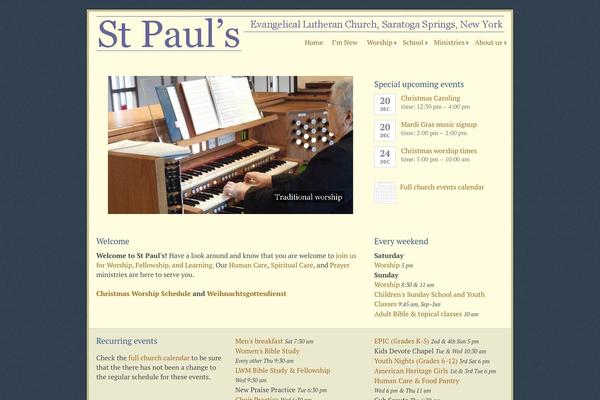Image resolution: width=600 pixels, height=400 pixels.
Task: Go to the Home page
Action: coord(313,42)
